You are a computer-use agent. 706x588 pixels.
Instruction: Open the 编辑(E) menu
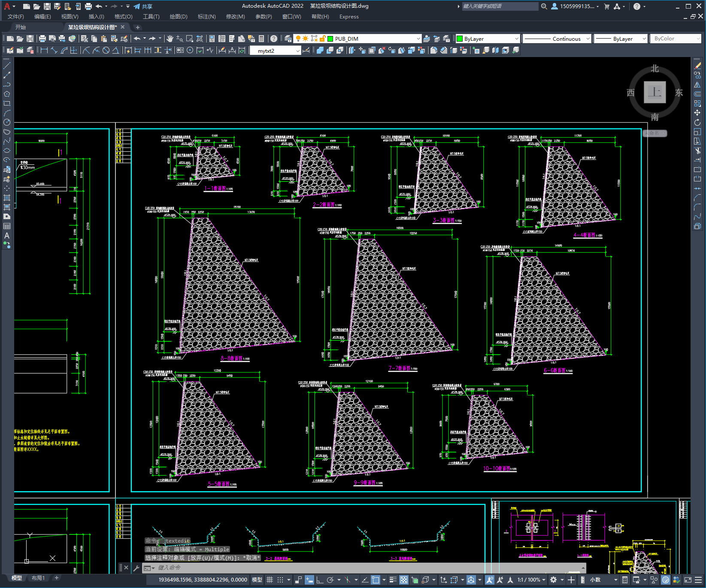pos(42,17)
